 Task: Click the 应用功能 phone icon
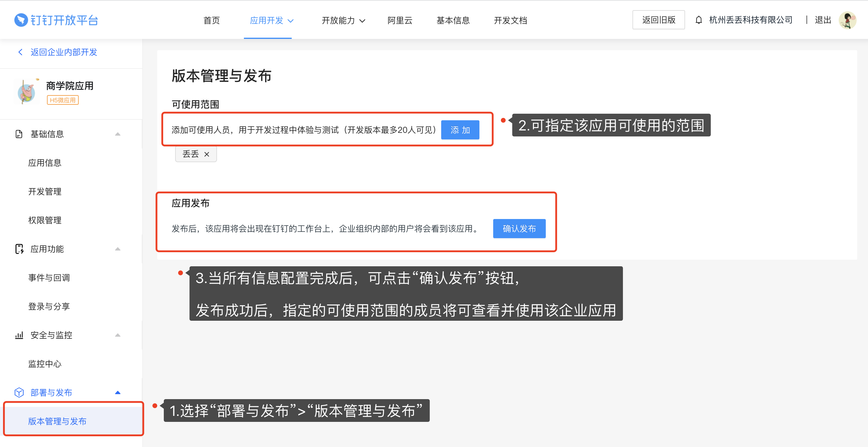pyautogui.click(x=19, y=249)
